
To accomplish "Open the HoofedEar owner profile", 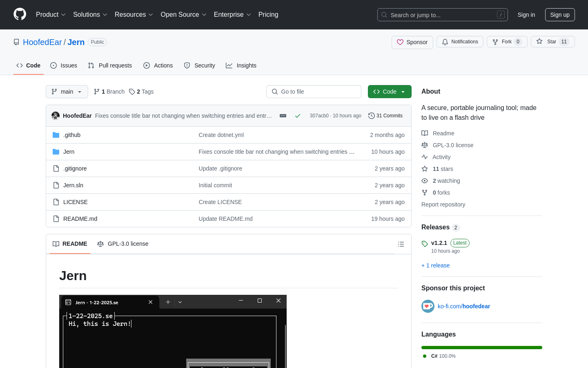I will (42, 42).
